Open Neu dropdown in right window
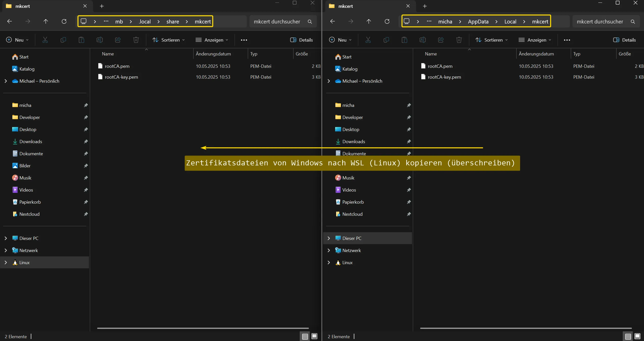The image size is (644, 341). click(x=340, y=40)
